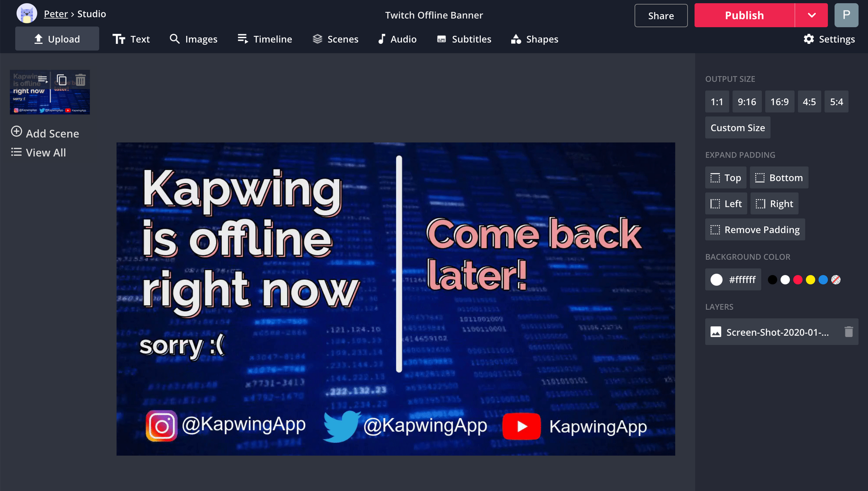Click the user avatar P icon

pyautogui.click(x=846, y=15)
